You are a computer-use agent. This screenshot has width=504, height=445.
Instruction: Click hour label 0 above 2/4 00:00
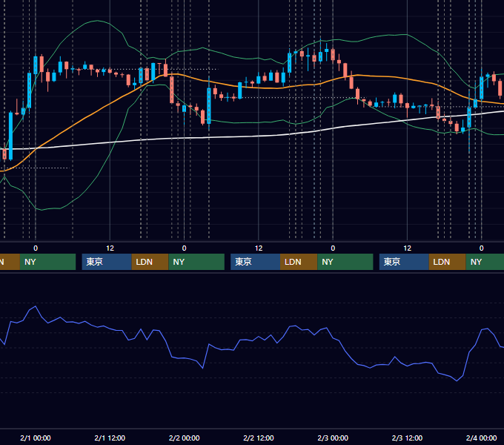pyautogui.click(x=481, y=248)
